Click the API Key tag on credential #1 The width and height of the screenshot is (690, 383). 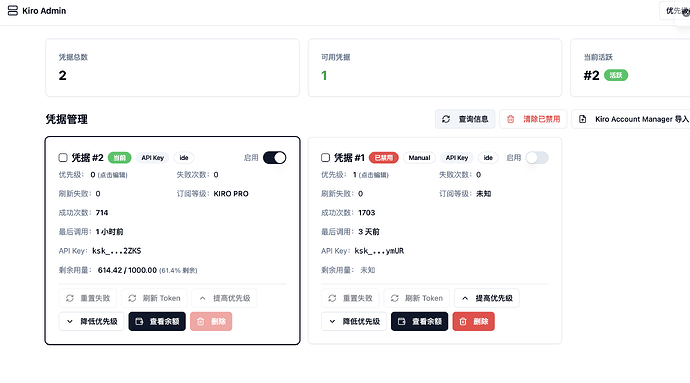pos(457,158)
